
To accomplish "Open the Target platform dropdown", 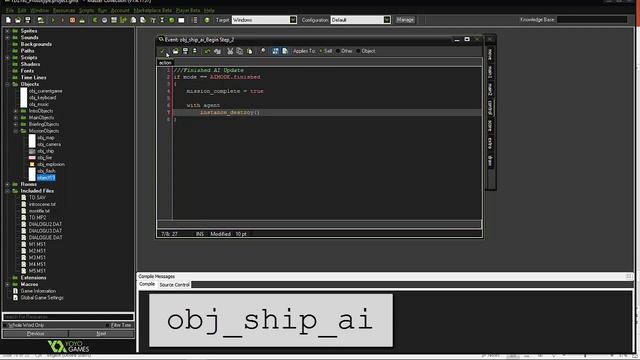I will (x=293, y=20).
